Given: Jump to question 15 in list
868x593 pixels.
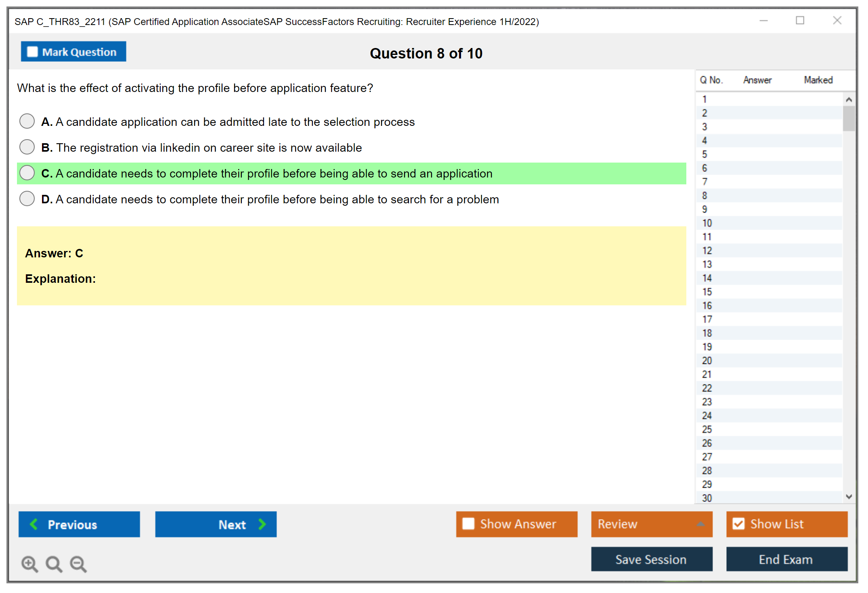Looking at the screenshot, I should [707, 292].
